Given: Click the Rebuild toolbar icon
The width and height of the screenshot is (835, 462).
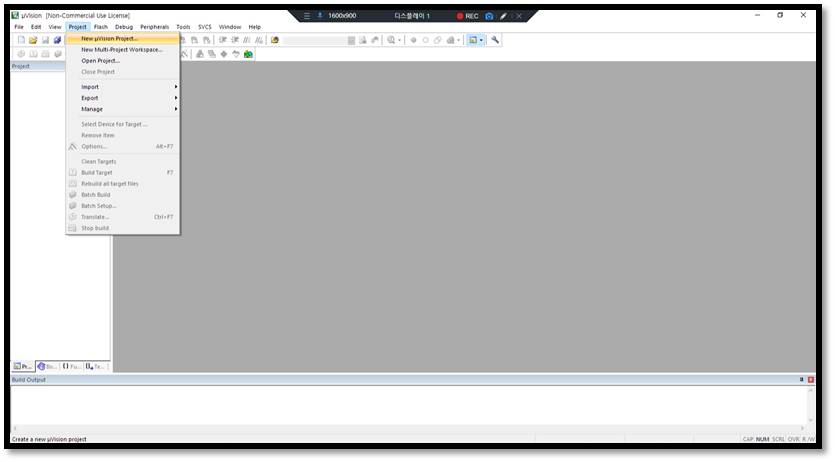Looking at the screenshot, I should tap(45, 54).
